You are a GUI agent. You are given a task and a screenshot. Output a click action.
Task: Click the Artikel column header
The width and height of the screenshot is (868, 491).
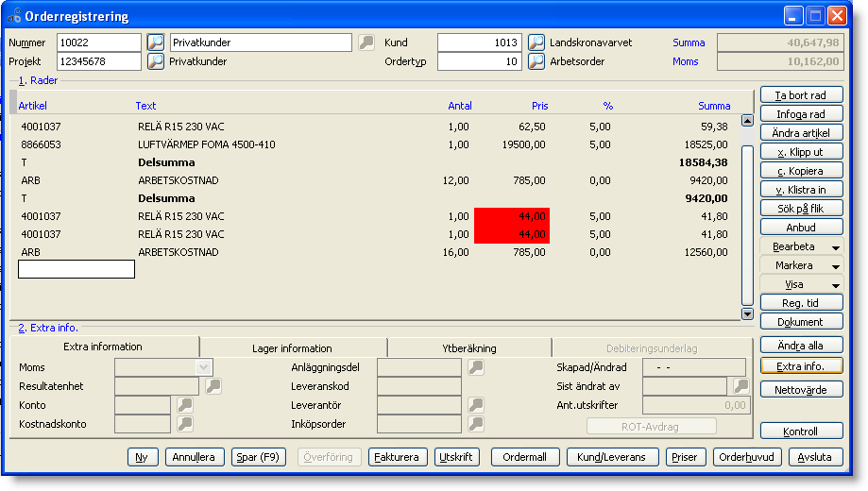(33, 106)
